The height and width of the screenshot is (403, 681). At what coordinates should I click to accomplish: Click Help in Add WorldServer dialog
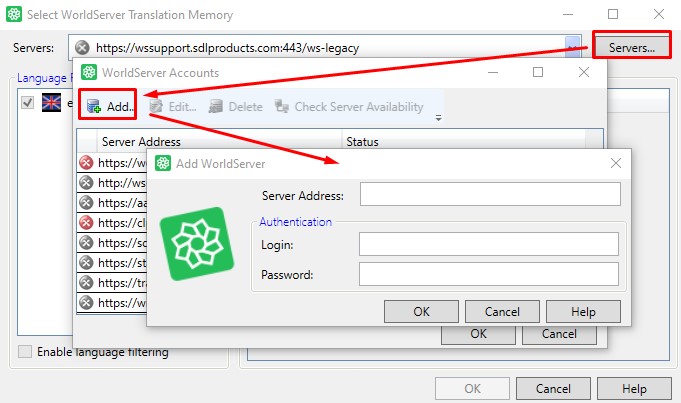pos(583,311)
